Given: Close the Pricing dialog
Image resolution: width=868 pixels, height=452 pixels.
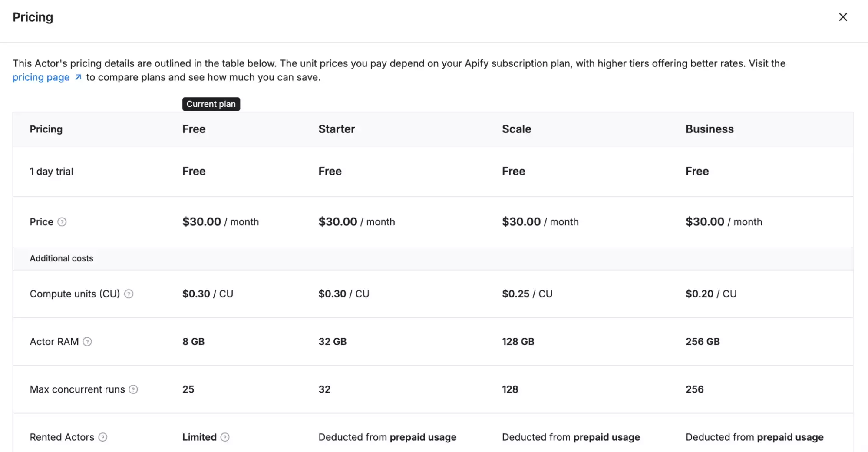Looking at the screenshot, I should tap(843, 17).
